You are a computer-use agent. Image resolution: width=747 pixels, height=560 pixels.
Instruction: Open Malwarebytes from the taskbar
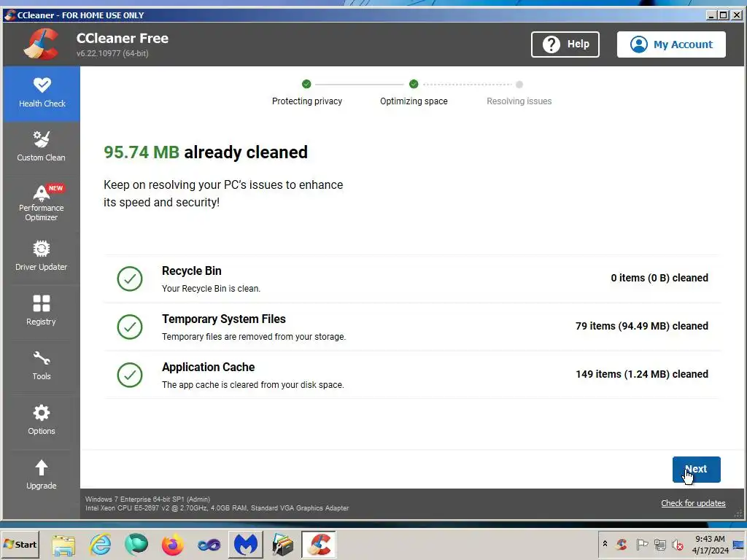tap(245, 544)
